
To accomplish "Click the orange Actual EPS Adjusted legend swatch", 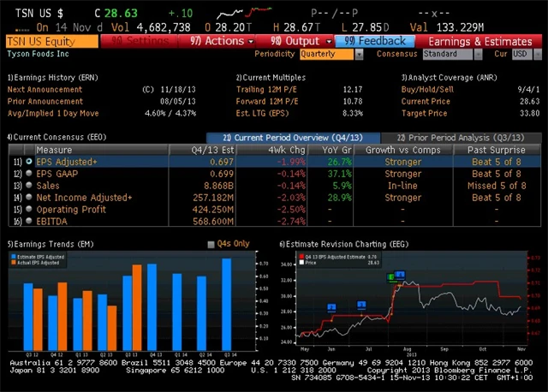I will coord(12,262).
